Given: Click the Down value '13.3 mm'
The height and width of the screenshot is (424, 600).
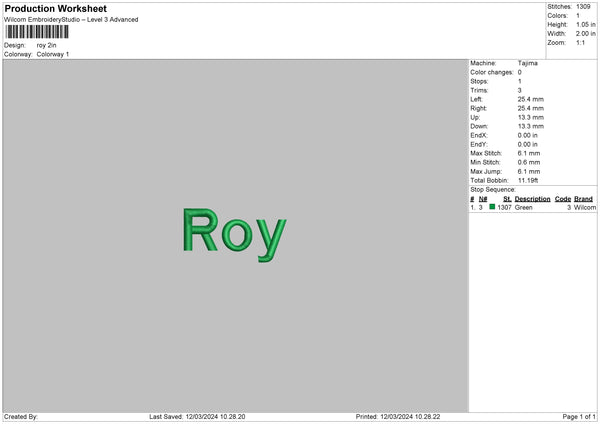Looking at the screenshot, I should coord(531,126).
